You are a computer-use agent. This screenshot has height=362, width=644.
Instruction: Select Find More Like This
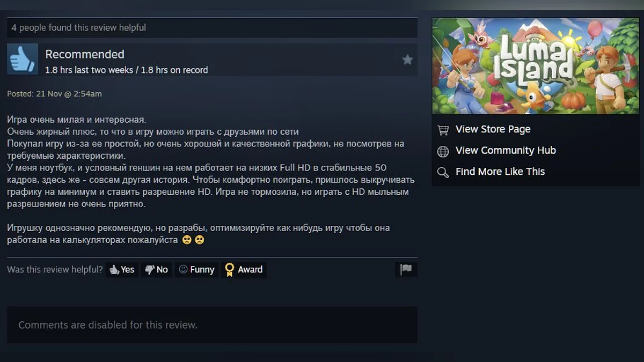tap(500, 172)
